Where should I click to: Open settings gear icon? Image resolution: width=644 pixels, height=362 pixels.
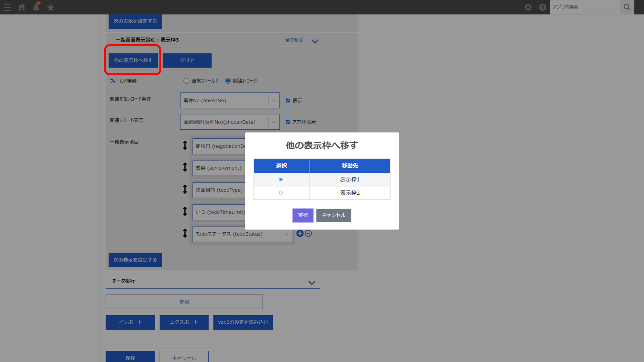click(x=528, y=7)
